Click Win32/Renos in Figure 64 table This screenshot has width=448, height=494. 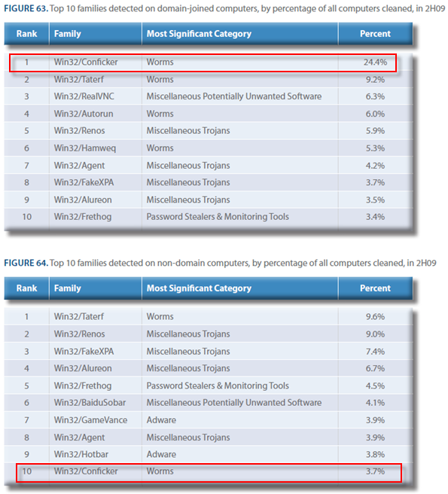pyautogui.click(x=79, y=334)
